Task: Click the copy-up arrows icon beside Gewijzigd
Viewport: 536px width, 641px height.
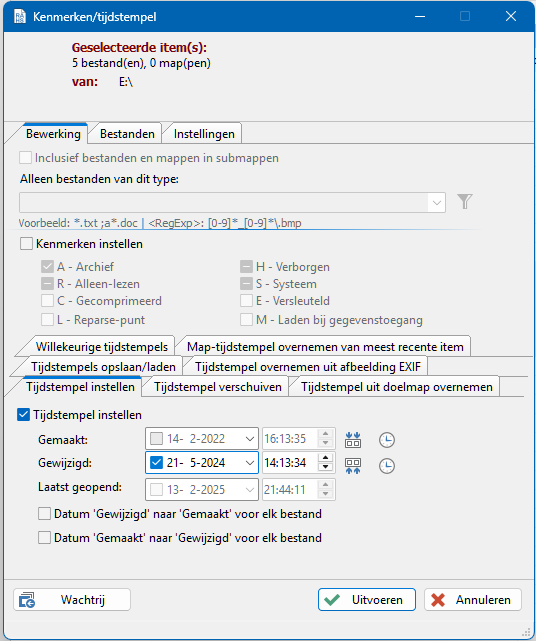Action: [353, 466]
